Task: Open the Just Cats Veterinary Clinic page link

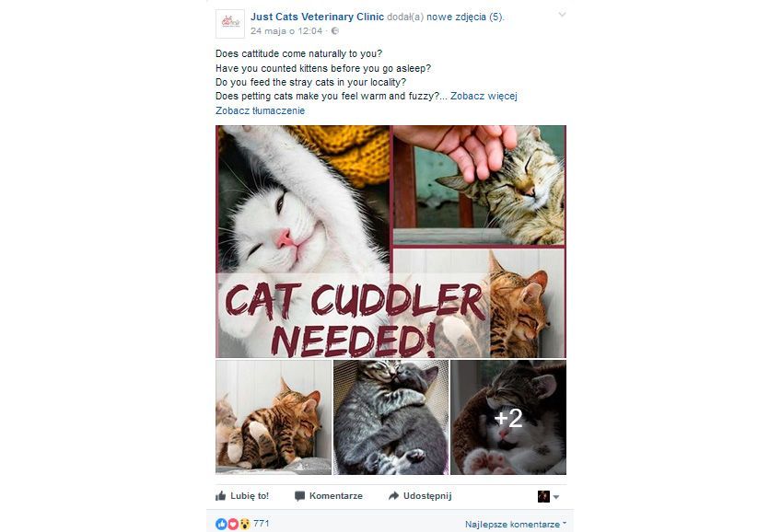Action: coord(317,17)
